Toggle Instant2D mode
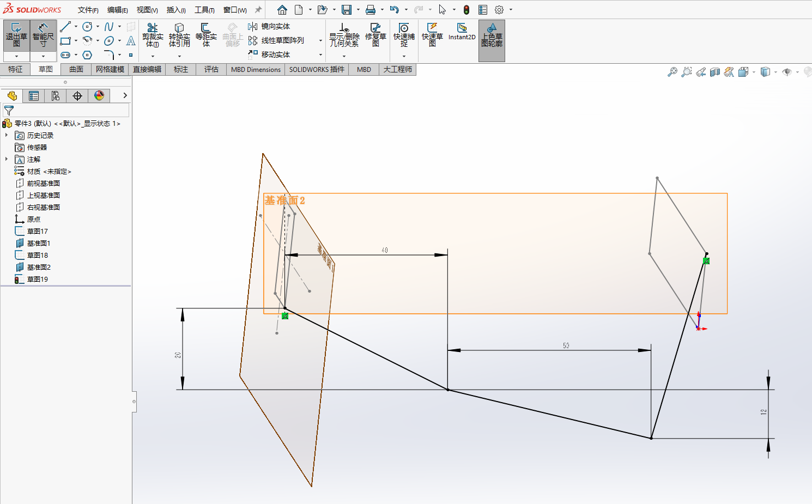 click(x=462, y=32)
